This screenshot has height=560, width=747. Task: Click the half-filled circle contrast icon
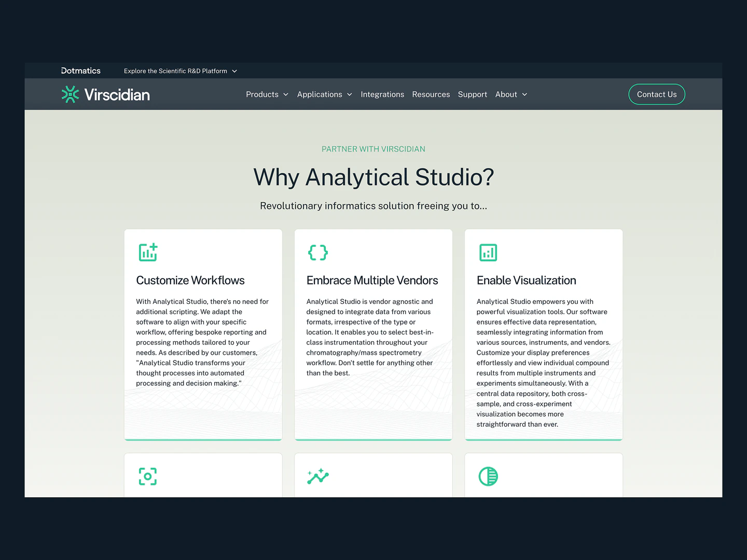point(488,477)
